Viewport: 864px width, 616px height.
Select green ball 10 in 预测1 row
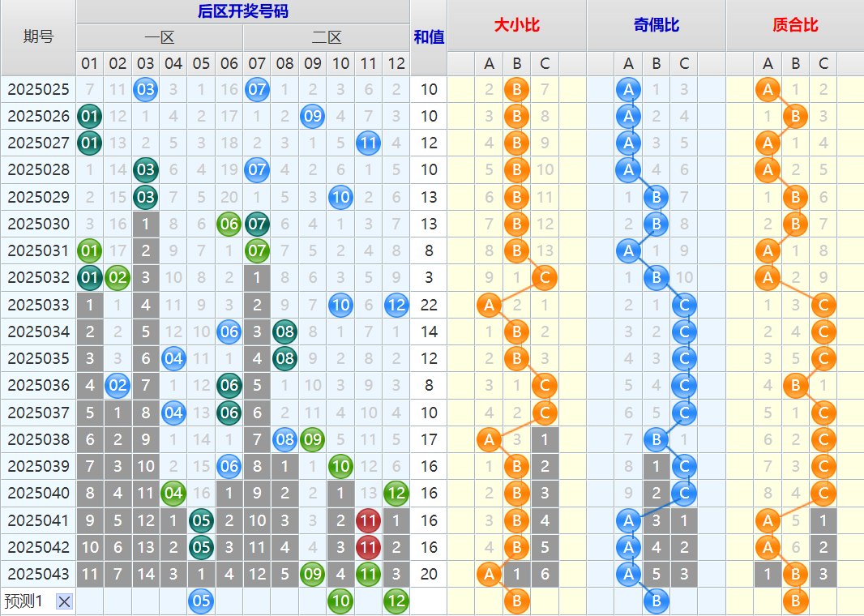(340, 601)
